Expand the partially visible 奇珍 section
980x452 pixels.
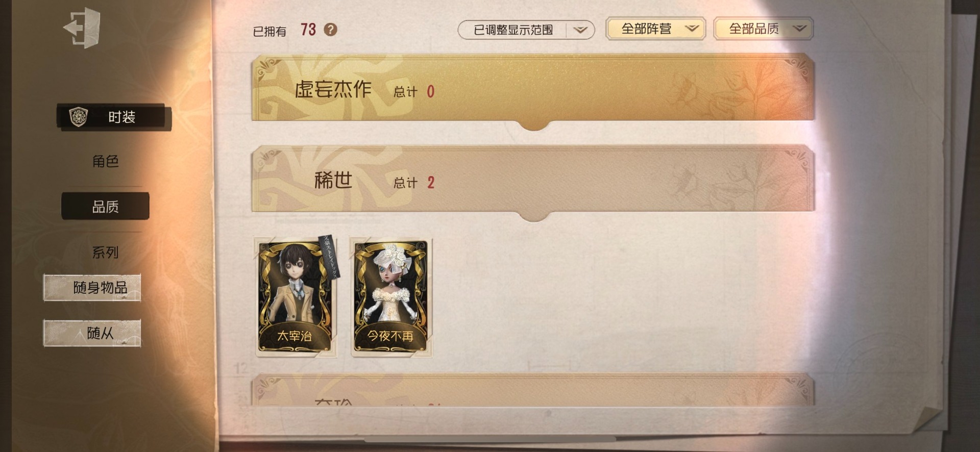533,390
